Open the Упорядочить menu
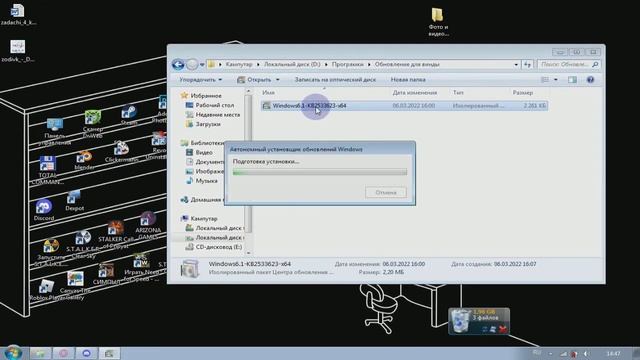Viewport: 640px width, 360px height. 200,80
